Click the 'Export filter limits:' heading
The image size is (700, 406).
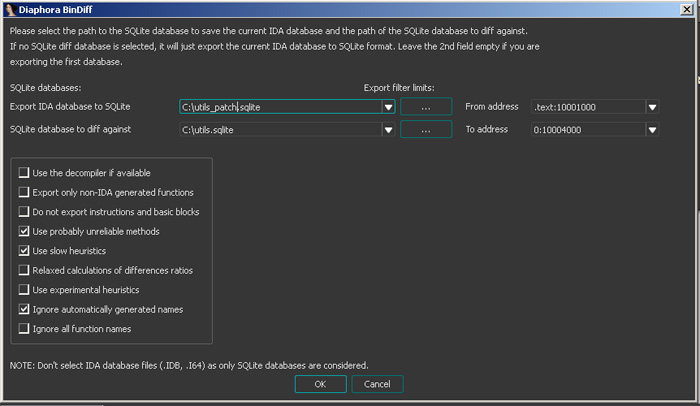(x=399, y=88)
